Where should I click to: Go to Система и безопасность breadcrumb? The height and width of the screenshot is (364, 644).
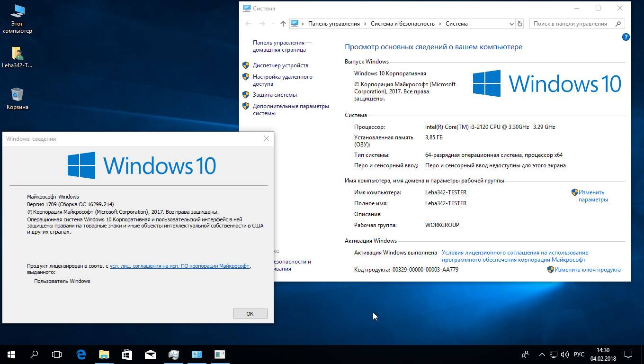tap(402, 24)
